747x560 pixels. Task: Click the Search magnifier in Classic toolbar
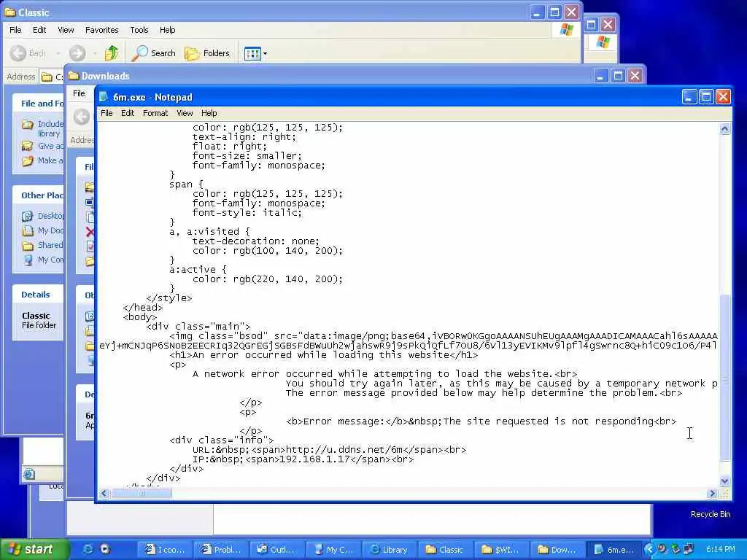(139, 52)
